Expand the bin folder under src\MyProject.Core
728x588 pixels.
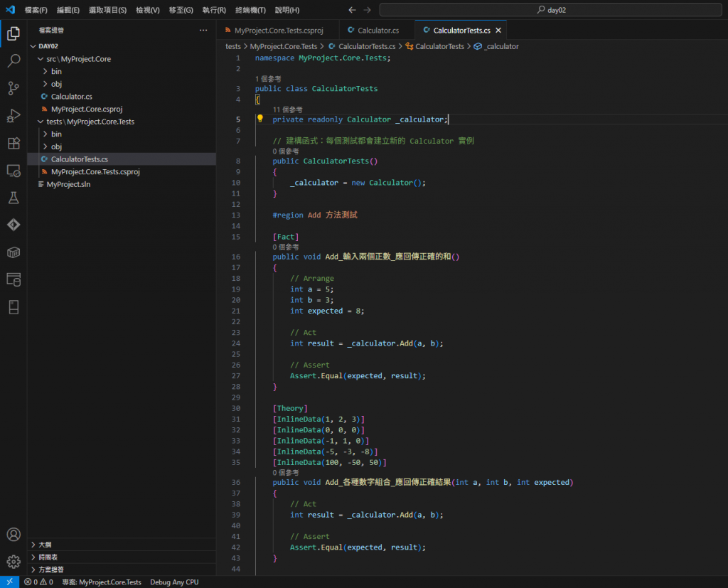[56, 72]
